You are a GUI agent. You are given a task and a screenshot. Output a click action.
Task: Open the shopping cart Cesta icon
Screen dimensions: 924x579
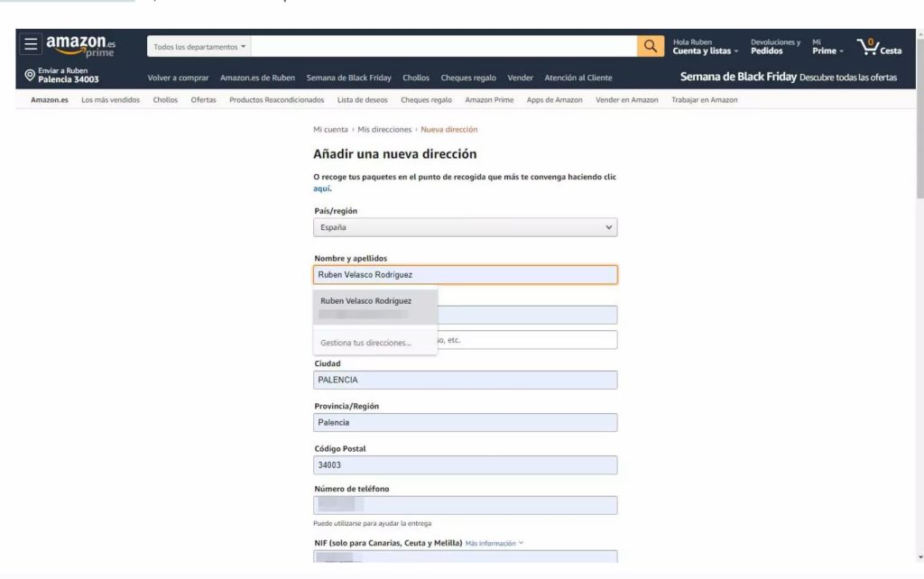(x=879, y=47)
